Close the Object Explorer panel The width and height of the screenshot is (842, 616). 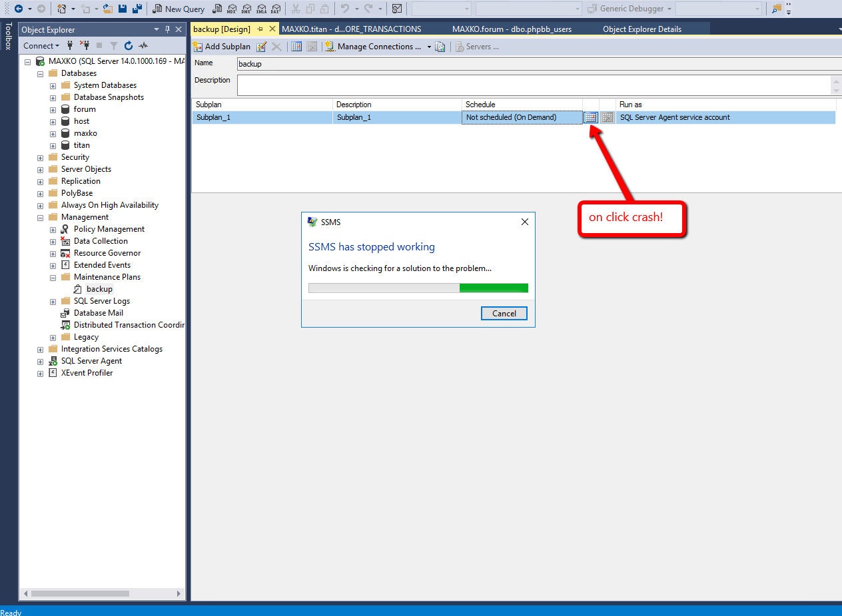179,29
